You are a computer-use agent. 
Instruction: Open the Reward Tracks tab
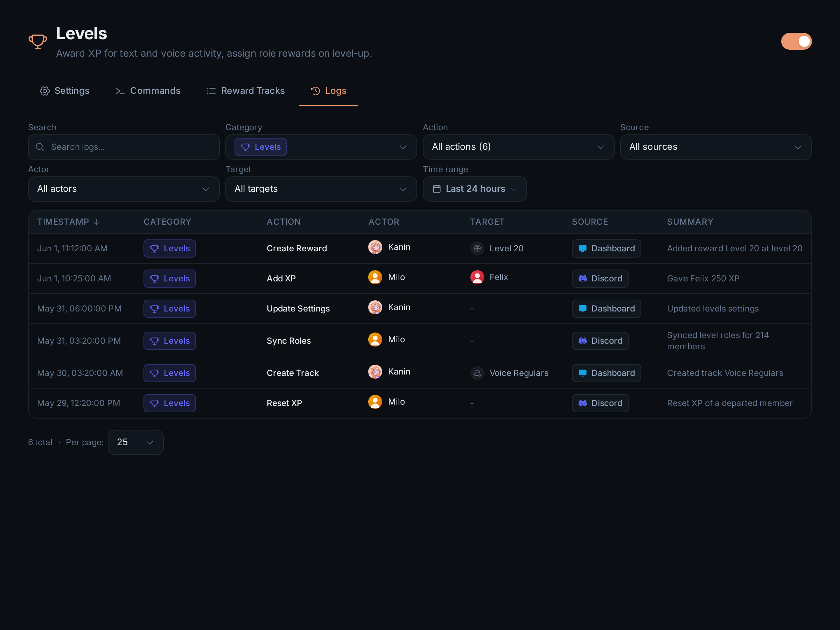(246, 91)
